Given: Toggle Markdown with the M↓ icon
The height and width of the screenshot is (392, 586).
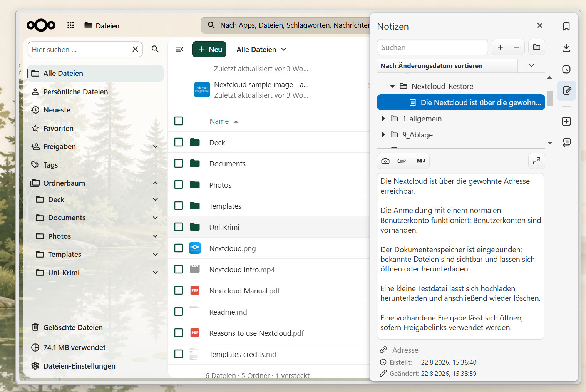Looking at the screenshot, I should tap(421, 161).
